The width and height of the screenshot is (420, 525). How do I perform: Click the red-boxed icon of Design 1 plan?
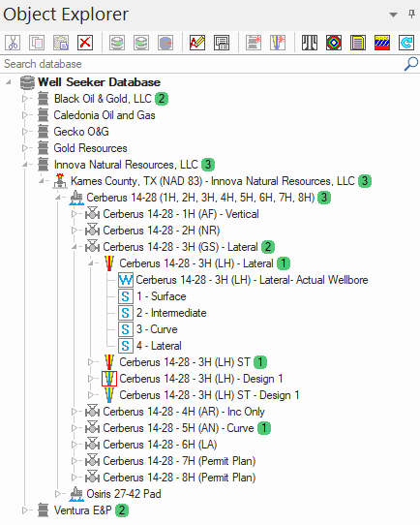[x=109, y=379]
